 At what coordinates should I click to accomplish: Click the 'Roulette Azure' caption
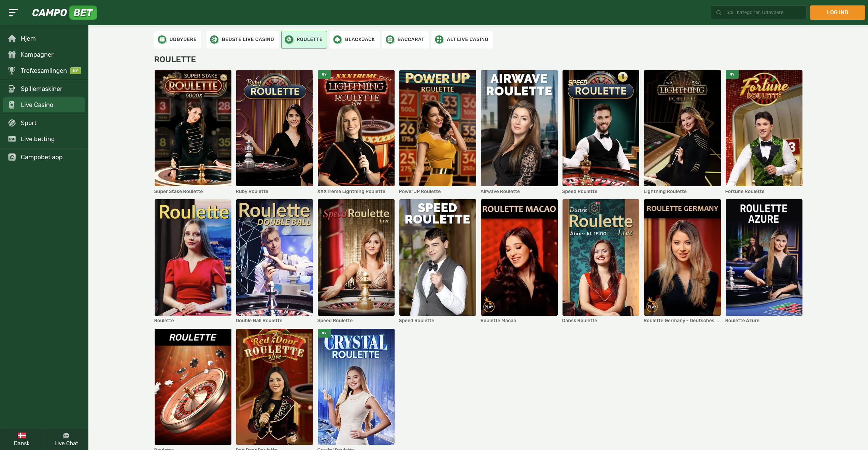(742, 321)
